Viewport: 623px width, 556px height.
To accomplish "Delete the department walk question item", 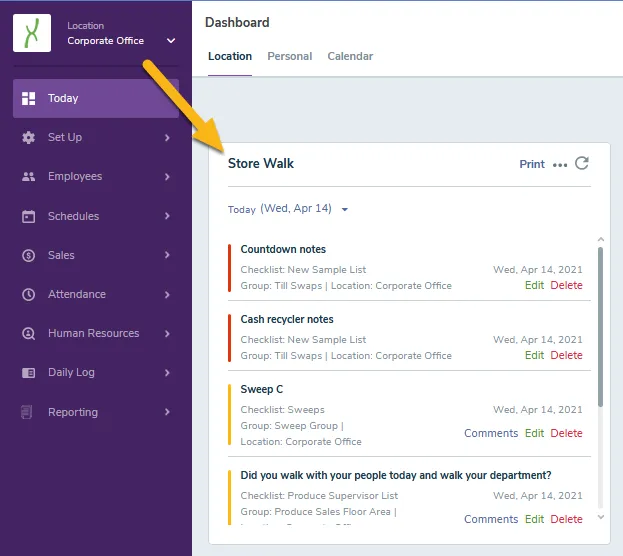I will click(567, 519).
